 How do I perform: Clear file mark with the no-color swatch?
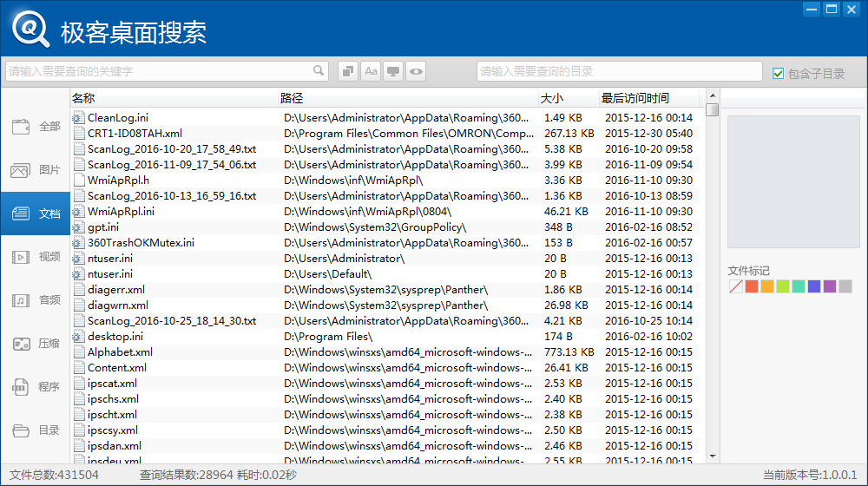736,286
